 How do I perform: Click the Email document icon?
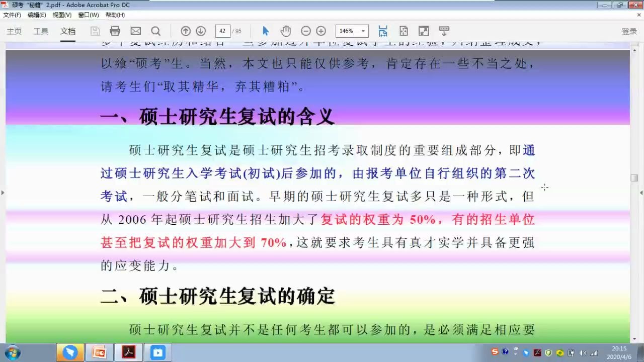pyautogui.click(x=135, y=31)
